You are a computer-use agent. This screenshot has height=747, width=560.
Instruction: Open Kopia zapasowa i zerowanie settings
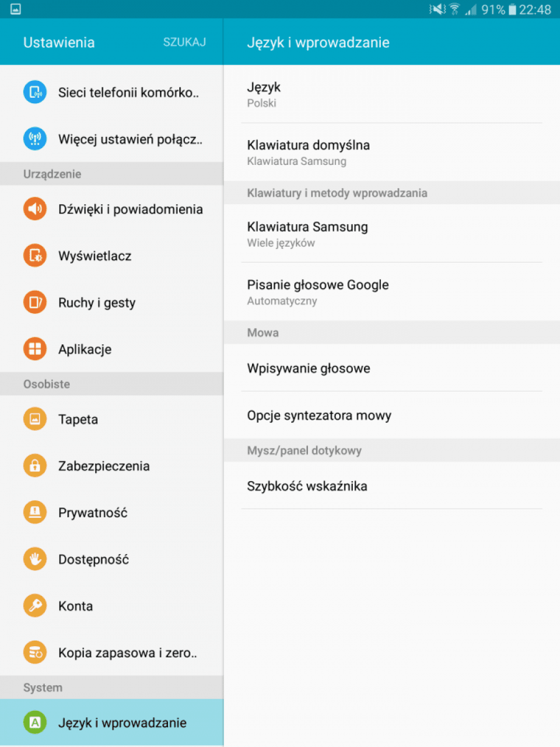tap(111, 652)
